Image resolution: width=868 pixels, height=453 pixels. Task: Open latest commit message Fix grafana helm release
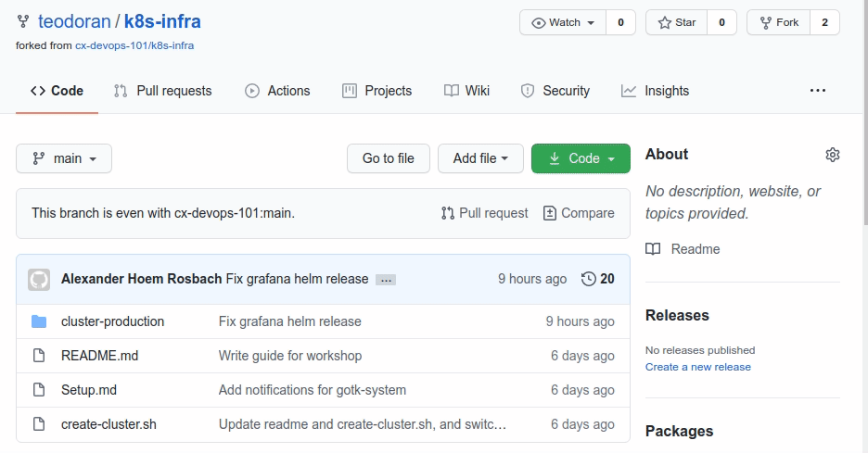(x=298, y=279)
